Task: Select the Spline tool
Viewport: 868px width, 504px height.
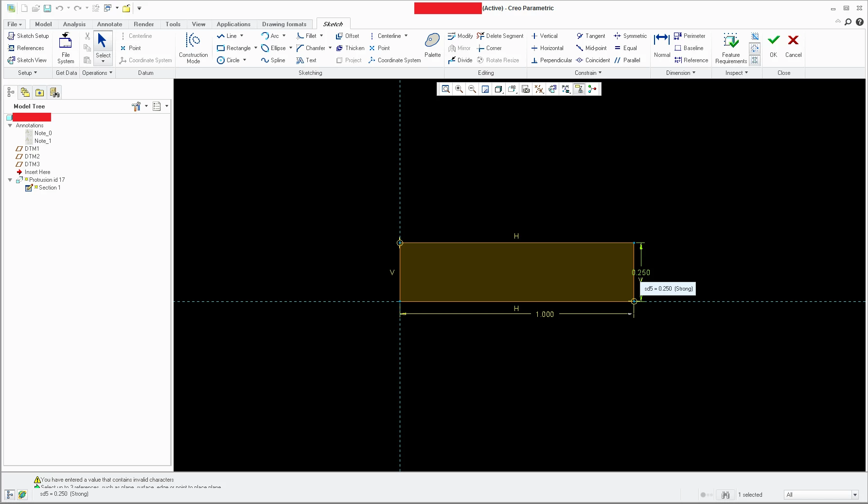Action: pyautogui.click(x=273, y=60)
